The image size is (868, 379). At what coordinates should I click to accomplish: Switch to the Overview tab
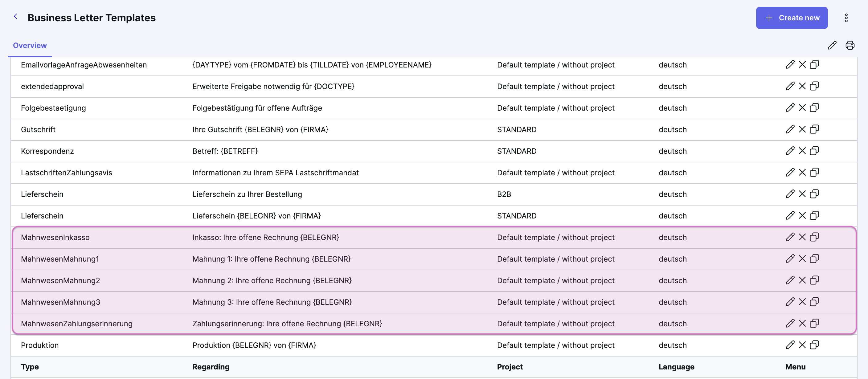(30, 46)
